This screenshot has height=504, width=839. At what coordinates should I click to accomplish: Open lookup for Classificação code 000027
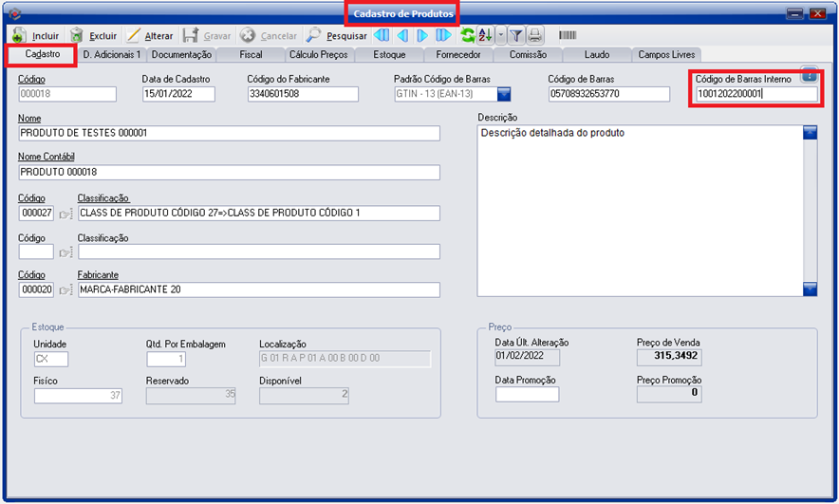(x=65, y=214)
